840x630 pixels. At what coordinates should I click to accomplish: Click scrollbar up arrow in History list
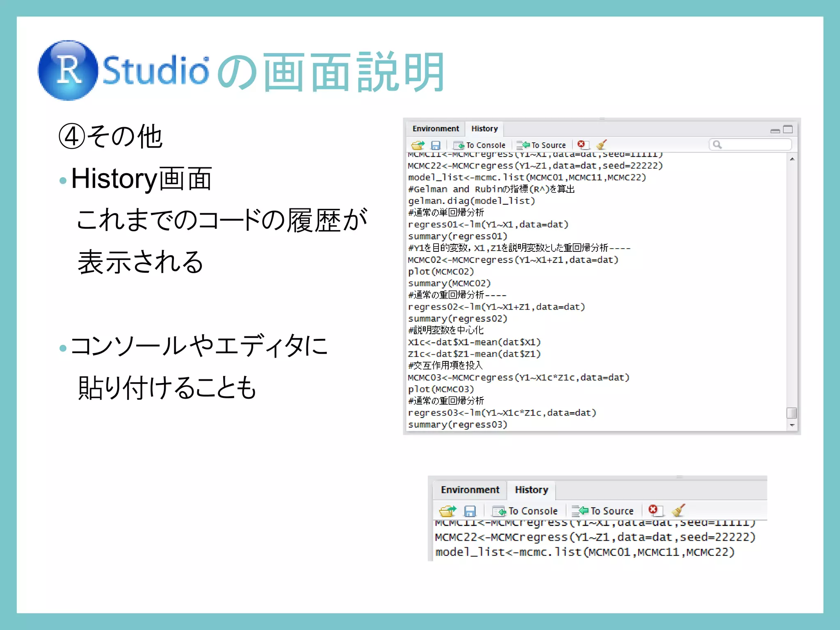792,159
